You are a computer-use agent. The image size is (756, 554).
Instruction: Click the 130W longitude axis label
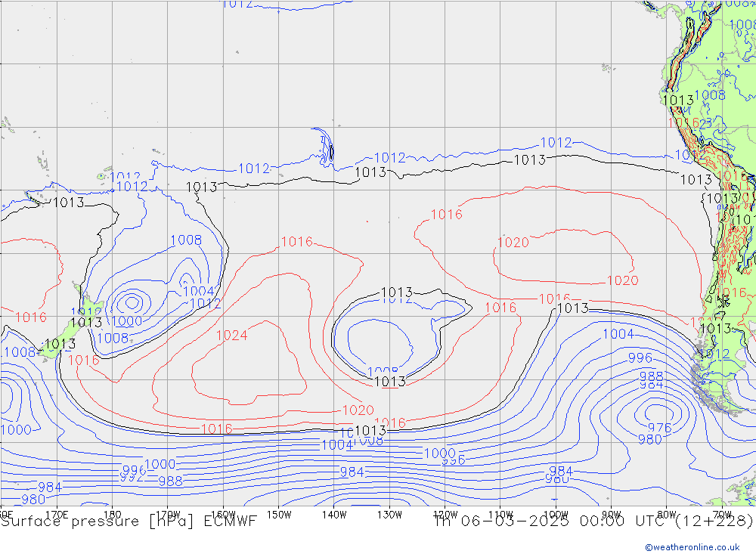click(389, 514)
